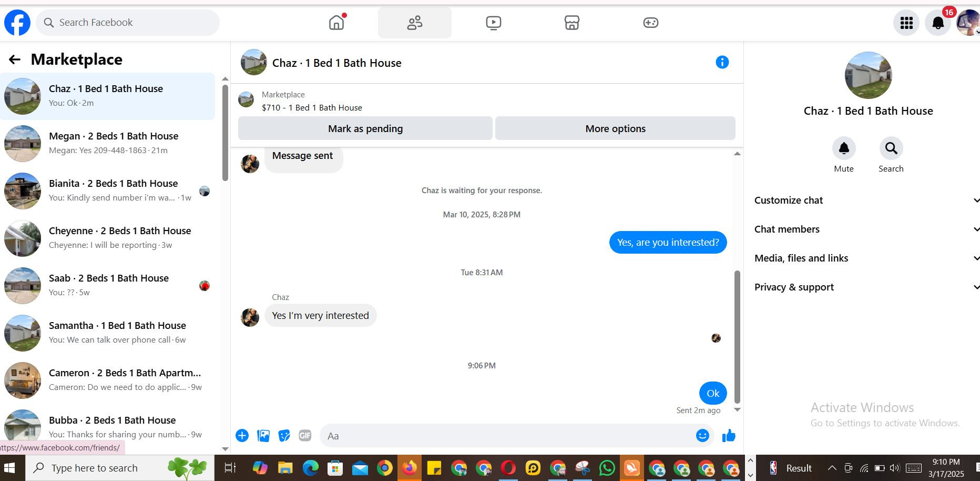Click Chaz's avatar beside 'Yes I'm very interested'
The width and height of the screenshot is (980, 481).
coord(250,317)
